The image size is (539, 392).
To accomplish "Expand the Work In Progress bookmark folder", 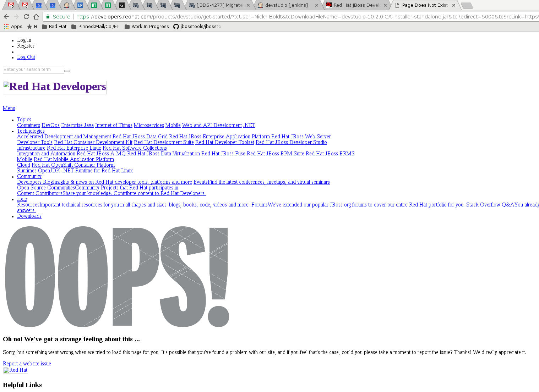I will click(x=147, y=27).
